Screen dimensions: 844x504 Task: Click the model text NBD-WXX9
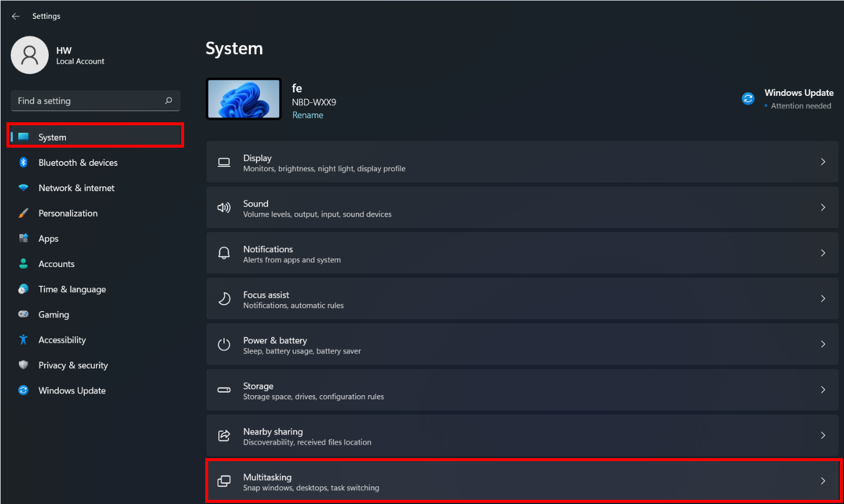314,102
